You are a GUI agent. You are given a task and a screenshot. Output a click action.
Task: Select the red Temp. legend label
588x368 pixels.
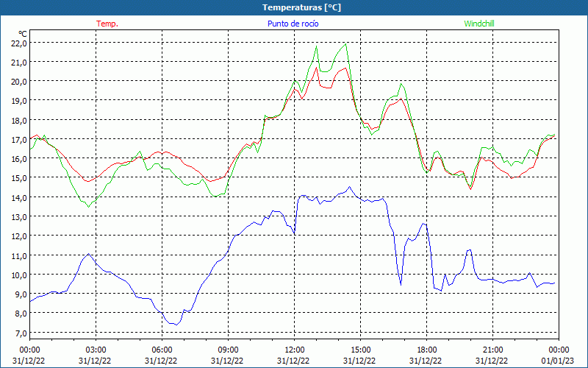coord(107,24)
